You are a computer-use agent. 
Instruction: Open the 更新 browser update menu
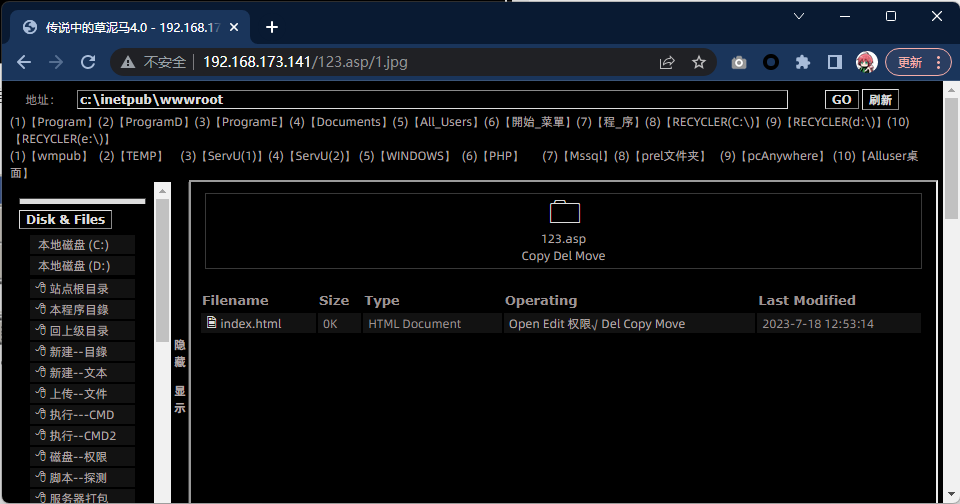pos(917,62)
